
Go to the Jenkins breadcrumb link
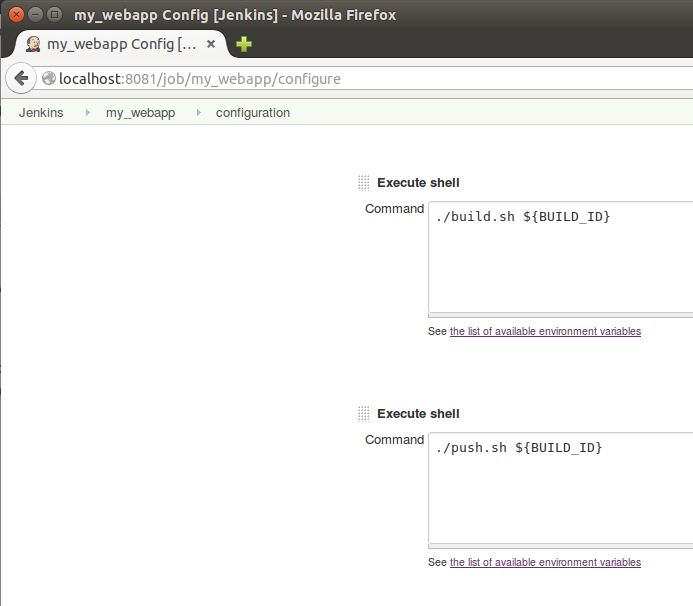tap(41, 113)
